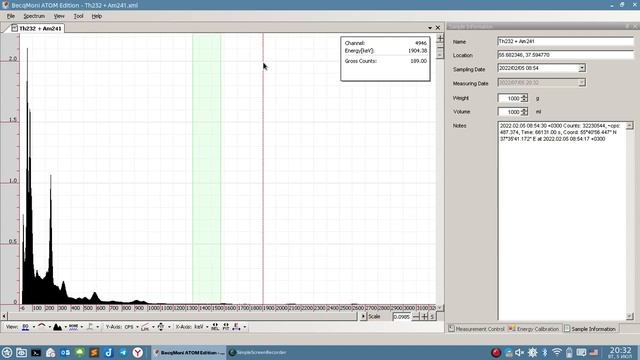This screenshot has height=360, width=640.
Task: Click the energy range E icon
Action: [x=236, y=327]
